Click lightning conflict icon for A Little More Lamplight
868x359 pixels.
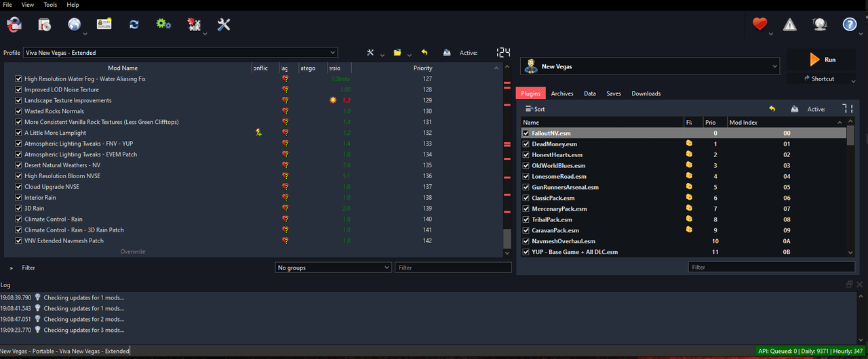coord(258,133)
